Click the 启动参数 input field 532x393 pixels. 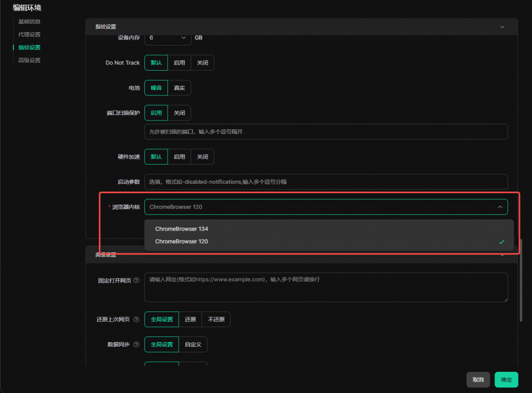click(x=326, y=182)
